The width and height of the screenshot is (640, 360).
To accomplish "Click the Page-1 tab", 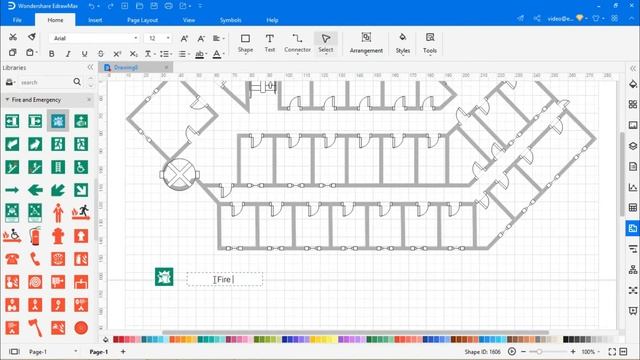I will click(99, 351).
